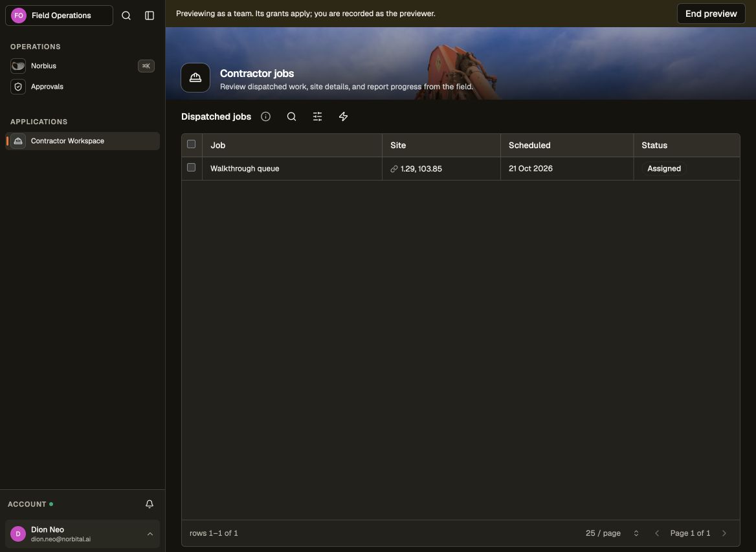Open the Field Operations workspace switcher

(x=59, y=16)
